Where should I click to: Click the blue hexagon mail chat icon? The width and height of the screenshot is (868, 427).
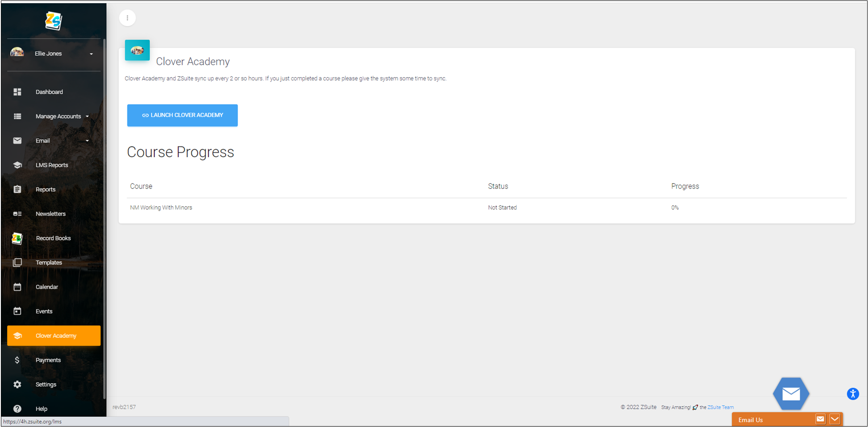coord(791,394)
